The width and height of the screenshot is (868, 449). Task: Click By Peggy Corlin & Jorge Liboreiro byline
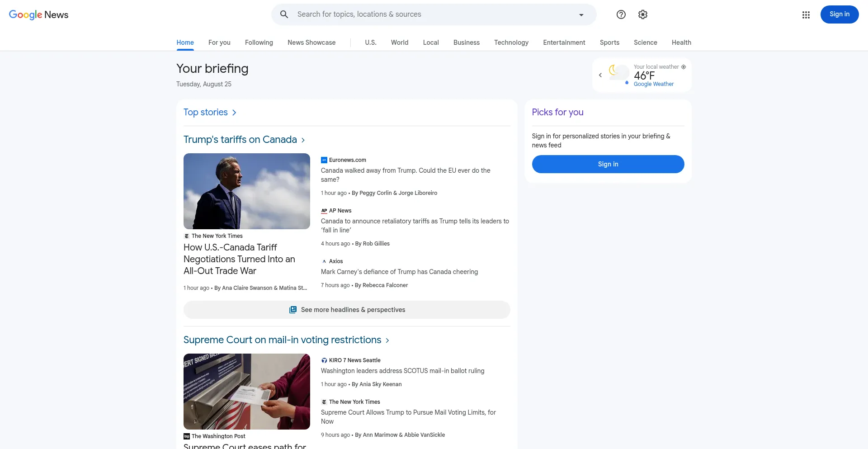pyautogui.click(x=395, y=193)
